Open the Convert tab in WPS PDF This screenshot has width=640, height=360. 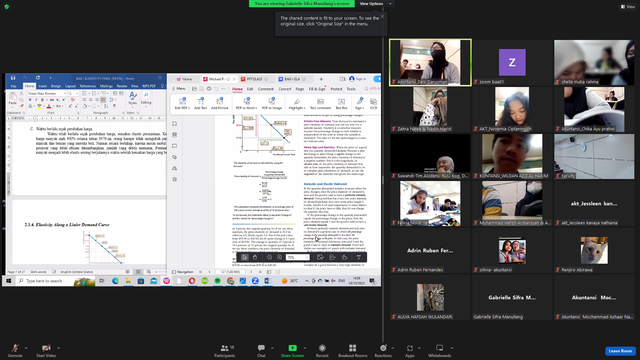coord(285,89)
